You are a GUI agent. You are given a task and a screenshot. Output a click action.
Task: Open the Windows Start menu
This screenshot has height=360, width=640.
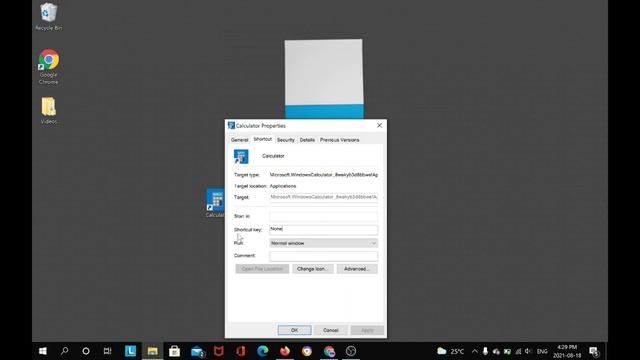click(x=42, y=351)
